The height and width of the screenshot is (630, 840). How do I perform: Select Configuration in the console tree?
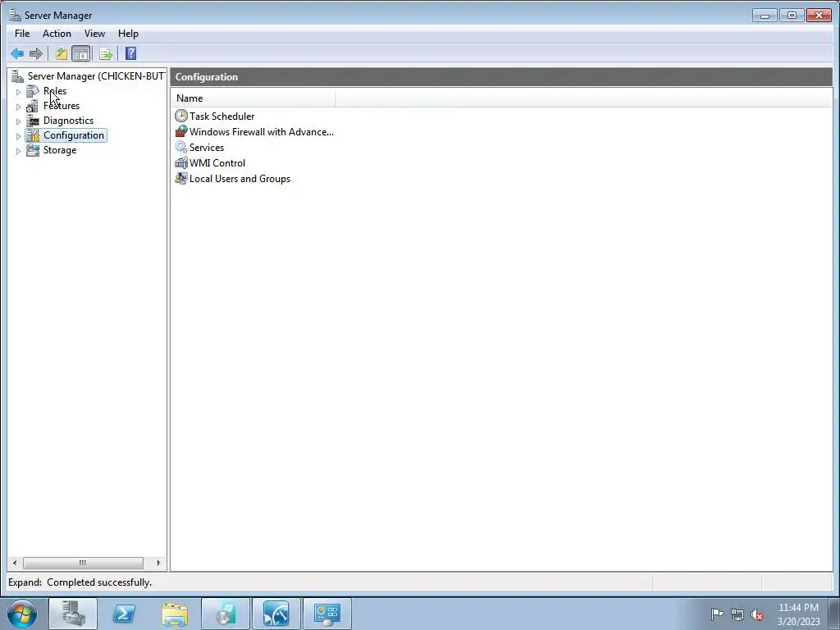[x=73, y=135]
